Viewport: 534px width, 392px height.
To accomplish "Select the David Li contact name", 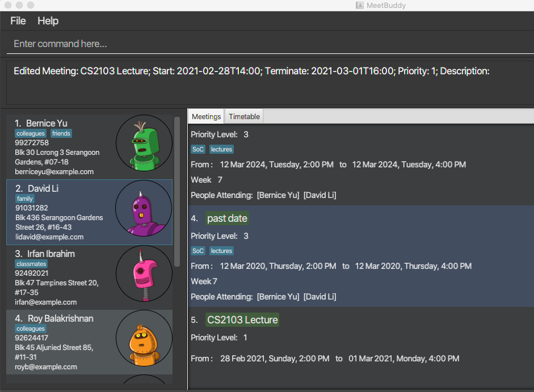I will click(x=43, y=188).
